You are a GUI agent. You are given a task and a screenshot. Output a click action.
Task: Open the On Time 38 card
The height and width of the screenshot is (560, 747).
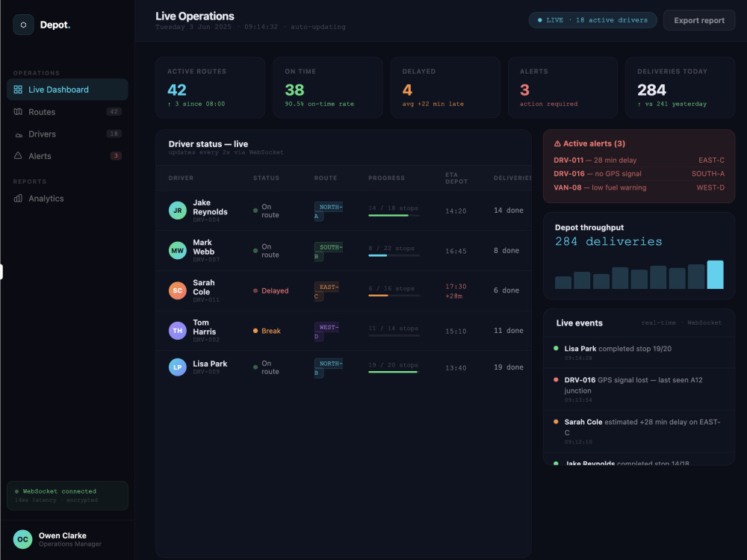tap(328, 87)
